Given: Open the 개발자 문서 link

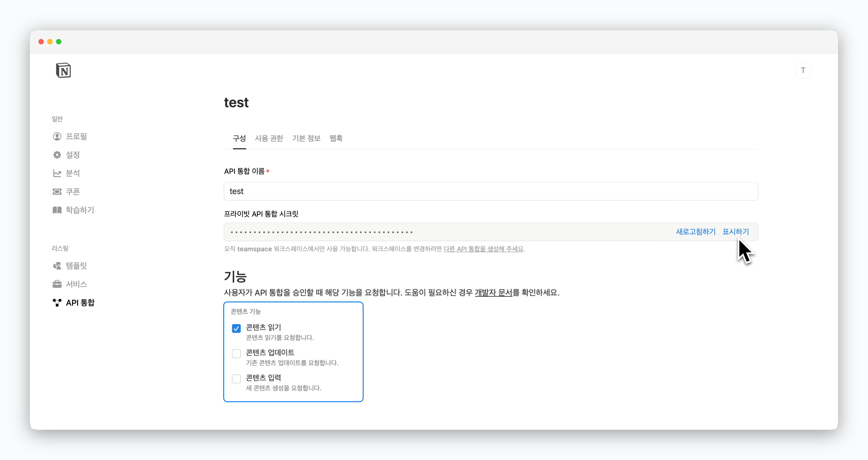Looking at the screenshot, I should [x=493, y=293].
